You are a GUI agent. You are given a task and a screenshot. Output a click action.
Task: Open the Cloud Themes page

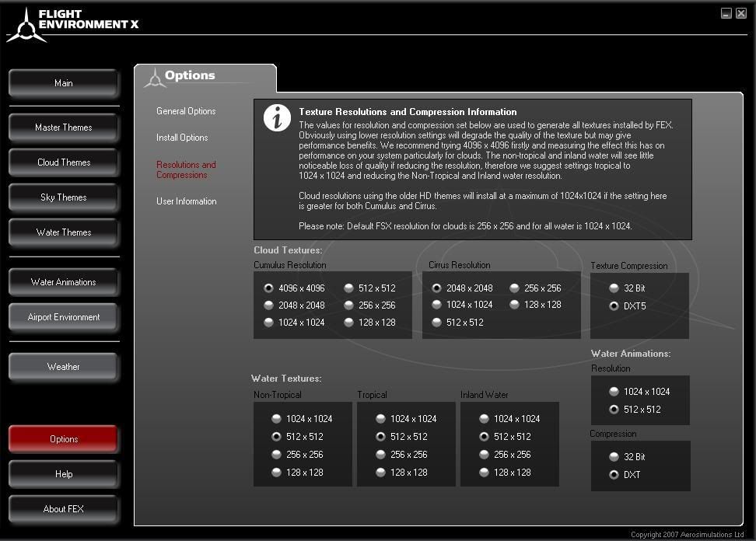click(x=64, y=162)
